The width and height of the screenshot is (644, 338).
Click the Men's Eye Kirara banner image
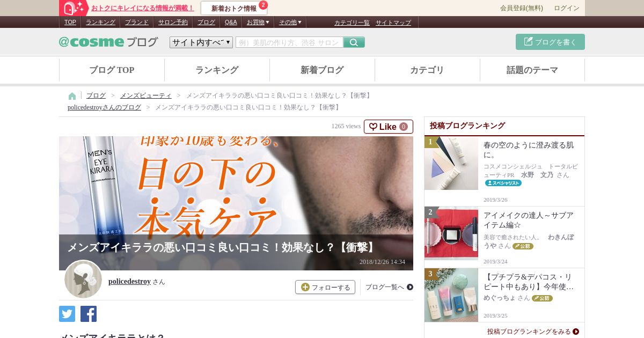(236, 203)
